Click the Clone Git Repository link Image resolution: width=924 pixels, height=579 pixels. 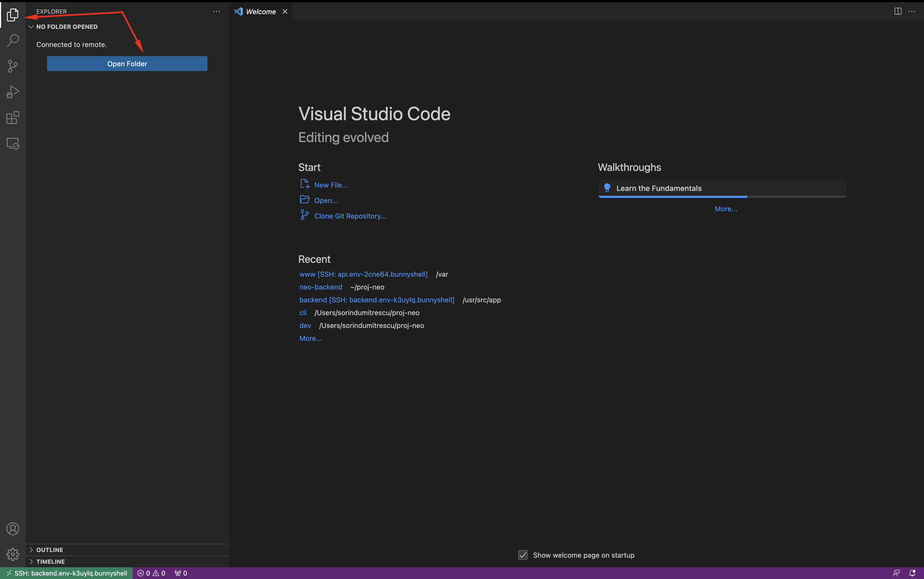click(350, 216)
